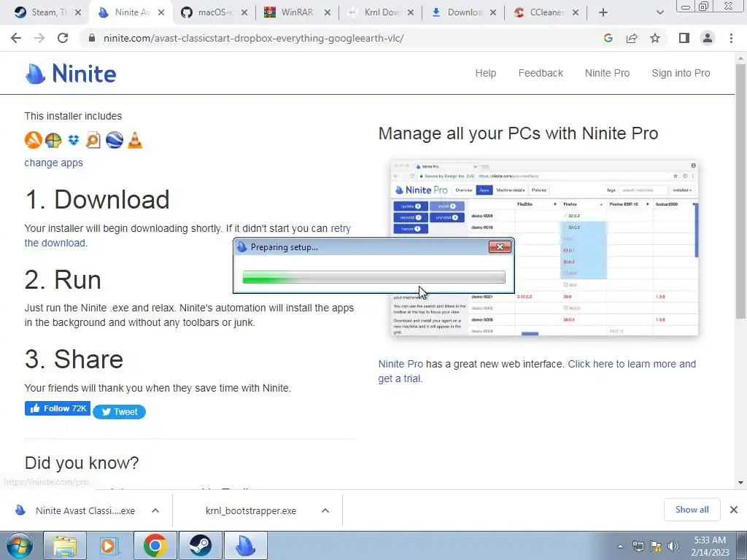Close the Preparing setup dialog
Screen dimensions: 747x560
tap(500, 246)
